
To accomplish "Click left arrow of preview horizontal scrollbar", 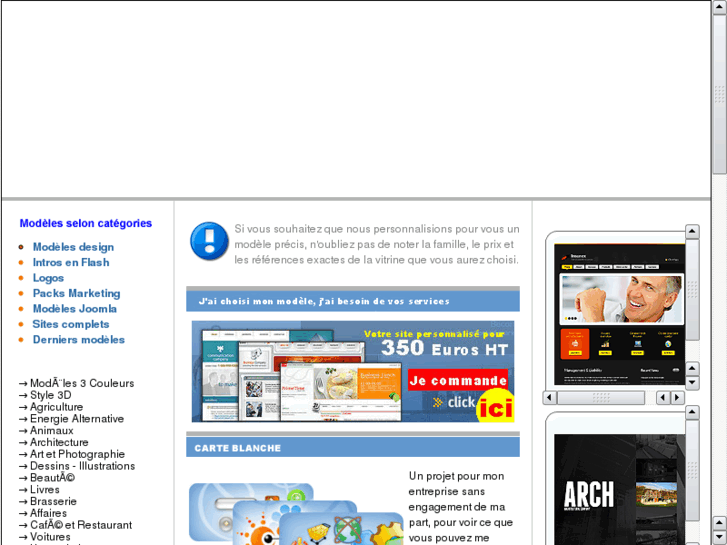I will point(549,398).
